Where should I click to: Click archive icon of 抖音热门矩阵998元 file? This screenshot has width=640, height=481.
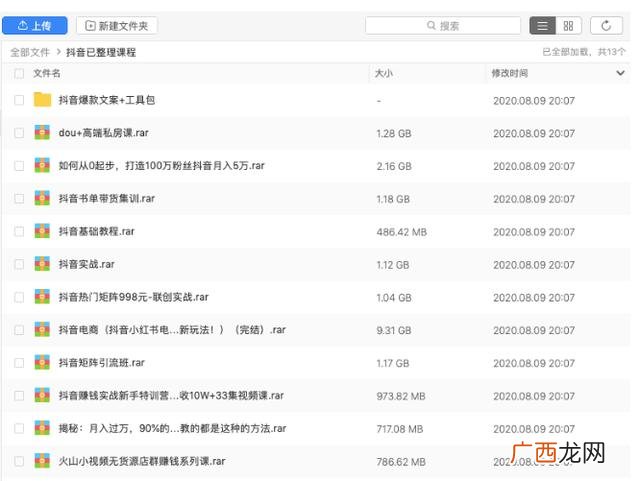click(42, 296)
